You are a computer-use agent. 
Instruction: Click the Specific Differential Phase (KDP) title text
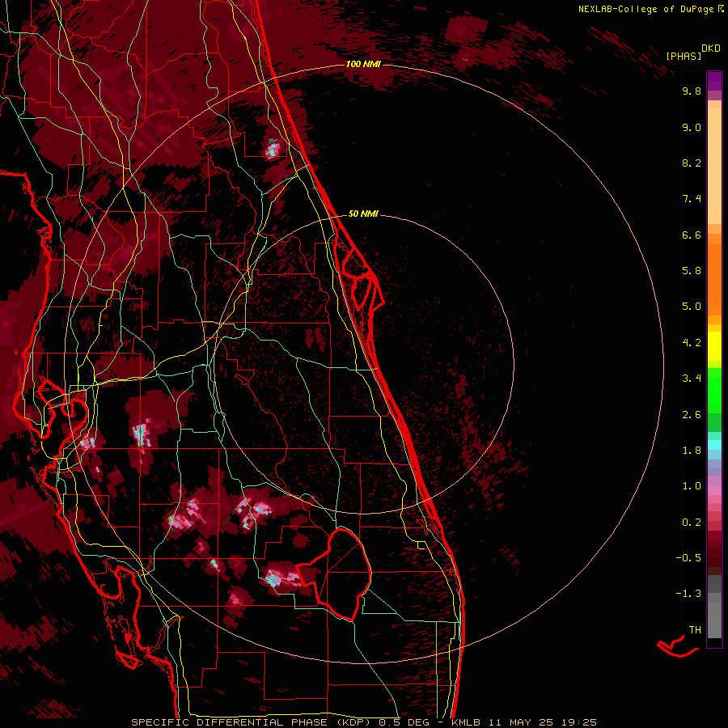[253, 722]
